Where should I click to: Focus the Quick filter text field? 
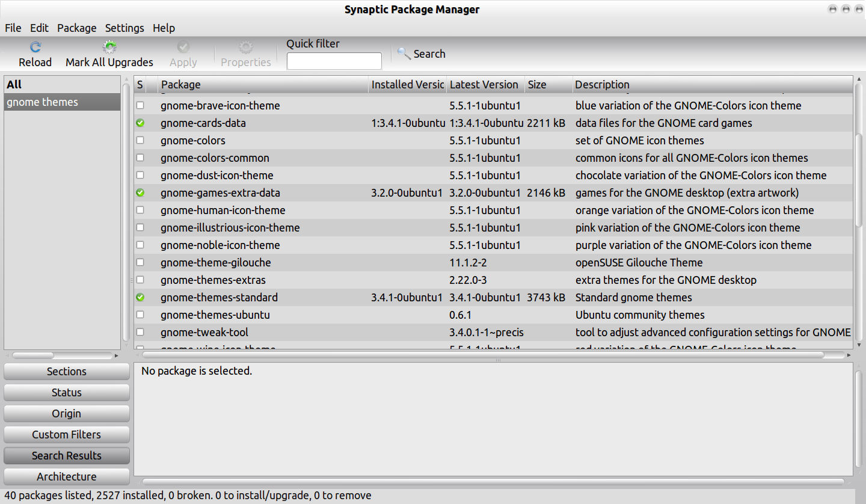click(334, 61)
